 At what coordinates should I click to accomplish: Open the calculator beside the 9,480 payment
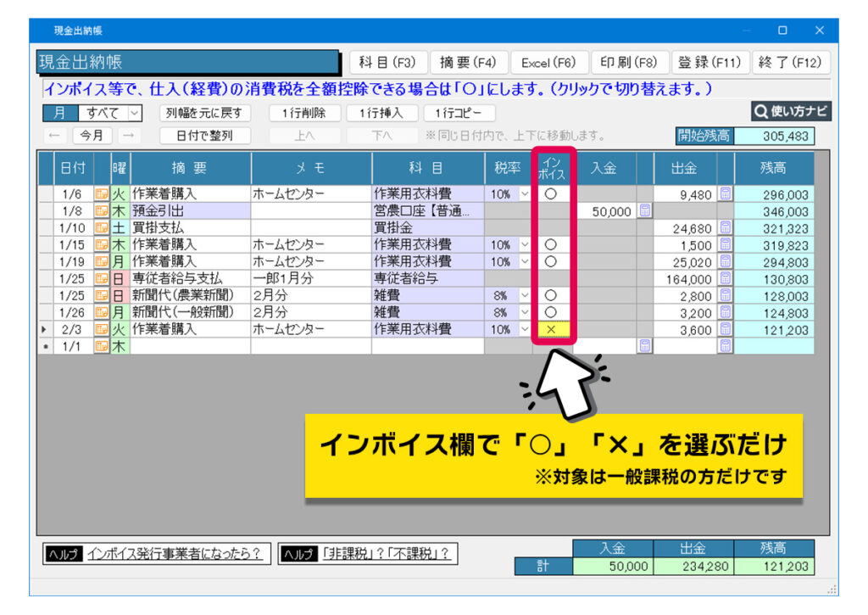click(725, 193)
